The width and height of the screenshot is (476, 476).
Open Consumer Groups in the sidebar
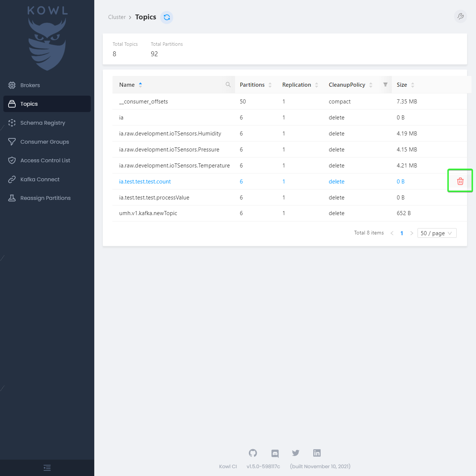pyautogui.click(x=44, y=142)
